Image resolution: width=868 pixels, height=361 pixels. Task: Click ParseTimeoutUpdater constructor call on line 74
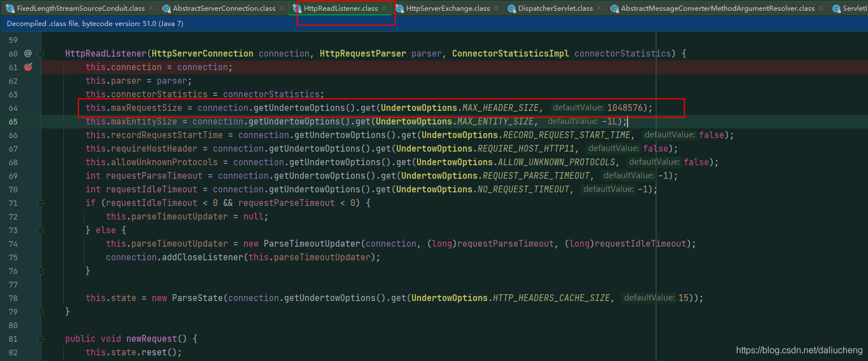312,243
